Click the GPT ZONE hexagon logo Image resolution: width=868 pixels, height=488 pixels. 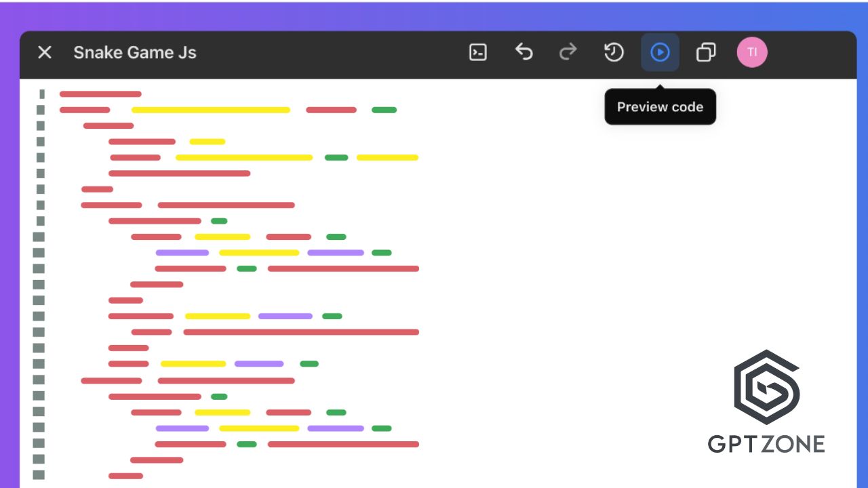(x=766, y=388)
